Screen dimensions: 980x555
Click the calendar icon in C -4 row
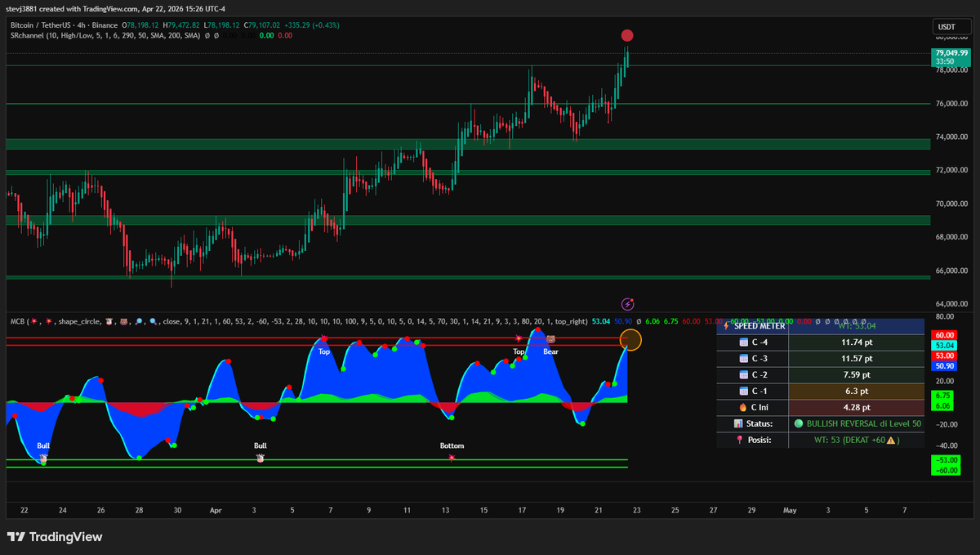click(742, 342)
